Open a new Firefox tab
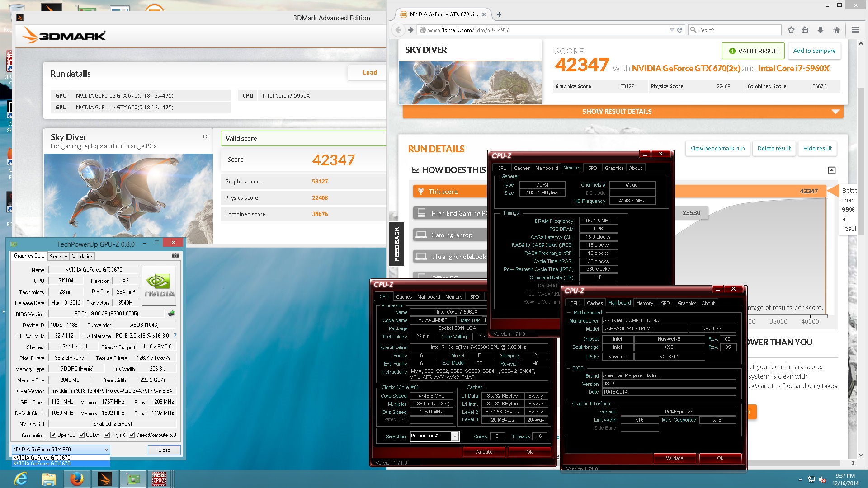 pos(499,14)
